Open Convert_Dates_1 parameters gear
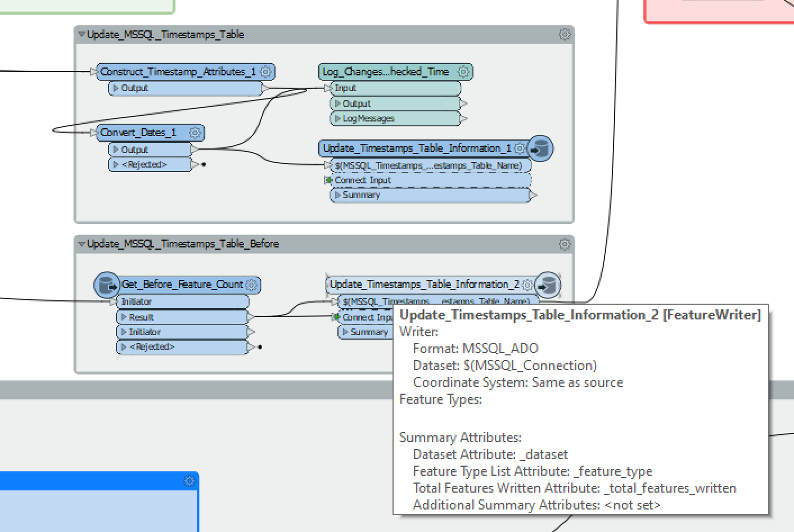794x532 pixels. click(x=195, y=133)
